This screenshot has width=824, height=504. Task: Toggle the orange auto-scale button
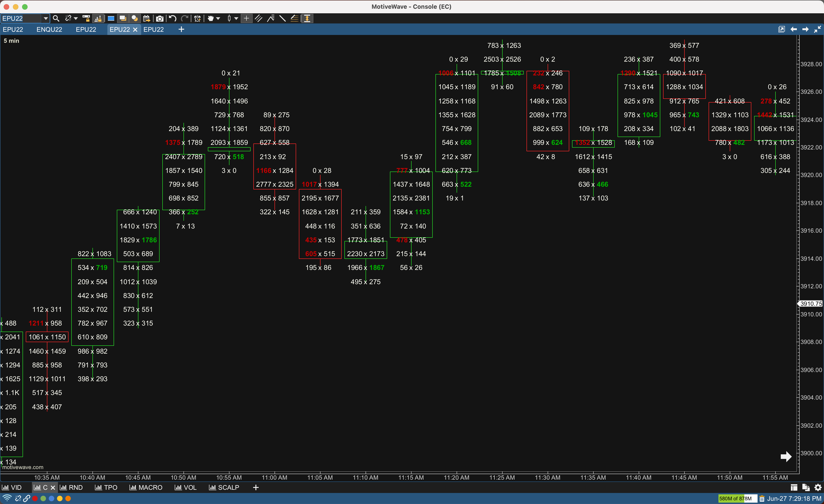click(x=307, y=18)
